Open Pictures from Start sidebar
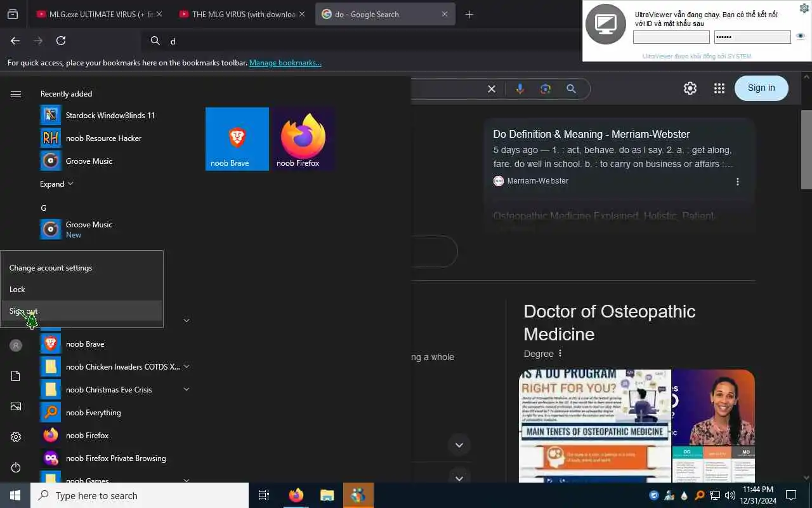 tap(16, 406)
